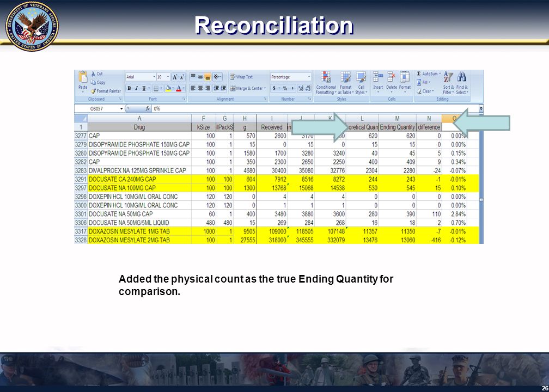This screenshot has width=549, height=392.
Task: Select Middle Align vertical alignment
Action: coord(200,77)
